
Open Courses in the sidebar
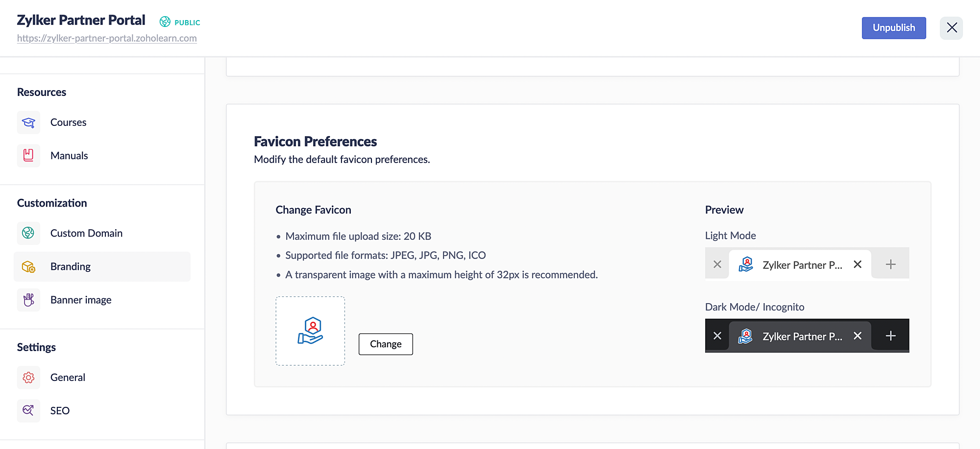pyautogui.click(x=102, y=122)
